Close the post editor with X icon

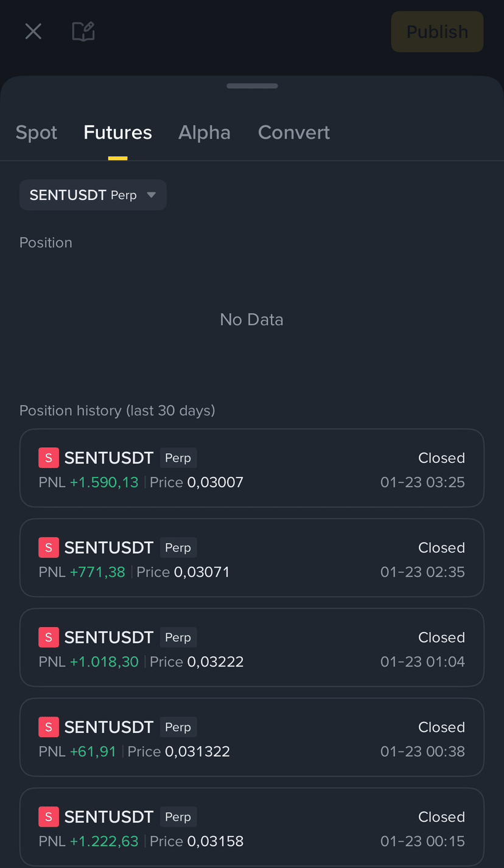pos(33,31)
